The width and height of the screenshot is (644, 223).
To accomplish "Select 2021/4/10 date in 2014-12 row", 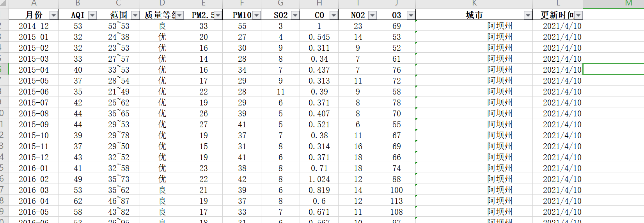I will [558, 26].
